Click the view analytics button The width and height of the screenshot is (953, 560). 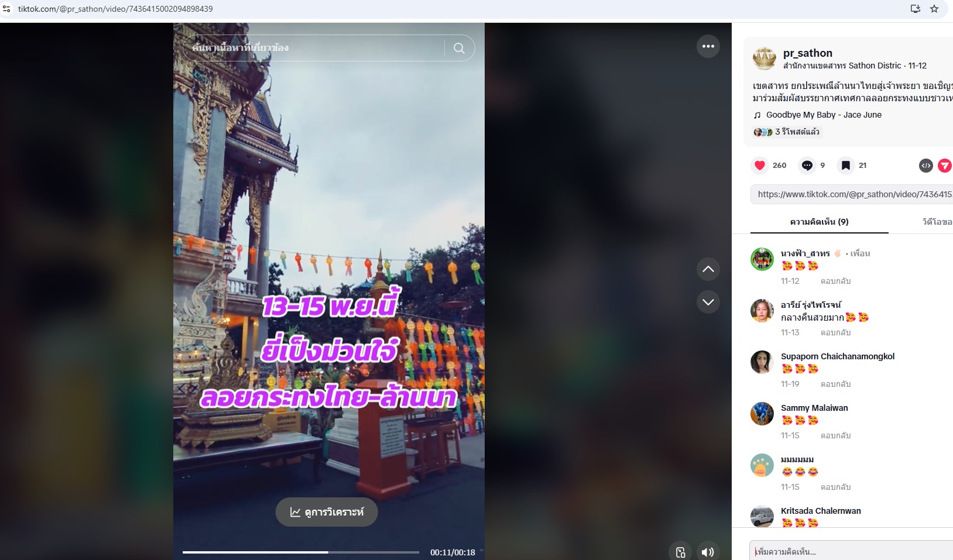point(327,512)
